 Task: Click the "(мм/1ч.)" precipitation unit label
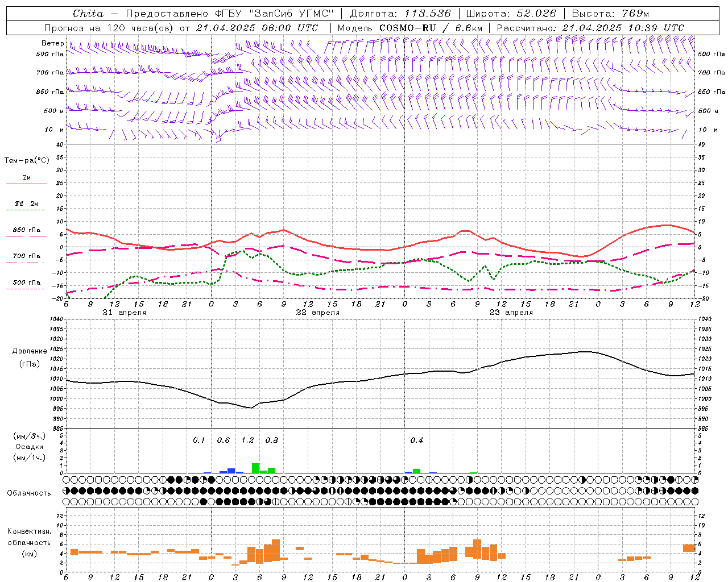tap(30, 458)
